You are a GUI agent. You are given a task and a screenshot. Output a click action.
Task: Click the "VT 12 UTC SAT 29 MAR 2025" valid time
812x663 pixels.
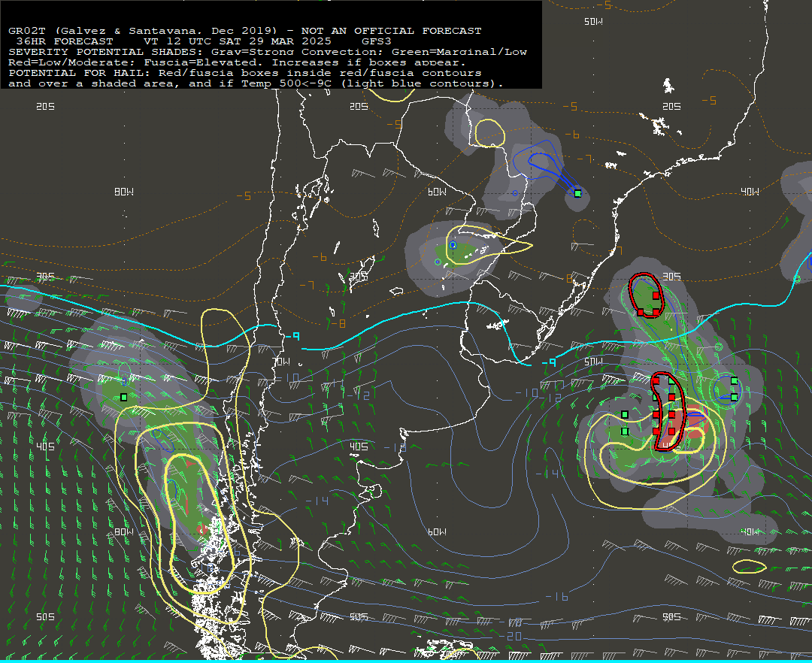pos(237,41)
